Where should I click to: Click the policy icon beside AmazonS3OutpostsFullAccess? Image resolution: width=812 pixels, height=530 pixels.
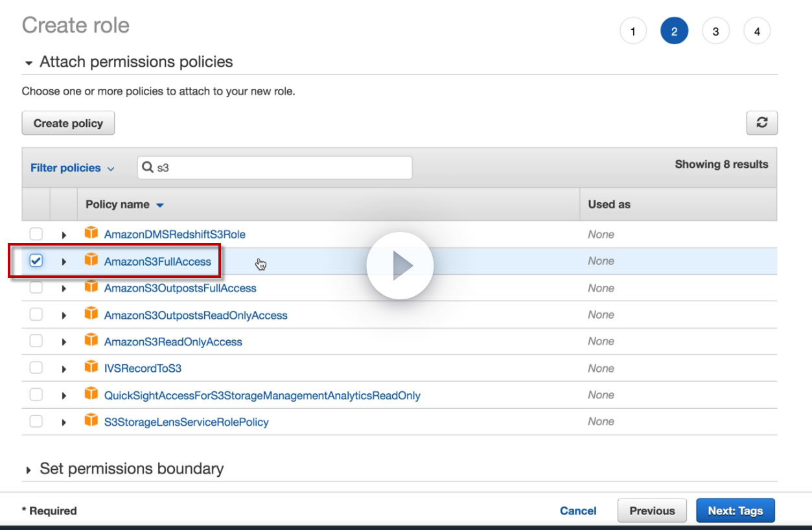click(x=91, y=287)
